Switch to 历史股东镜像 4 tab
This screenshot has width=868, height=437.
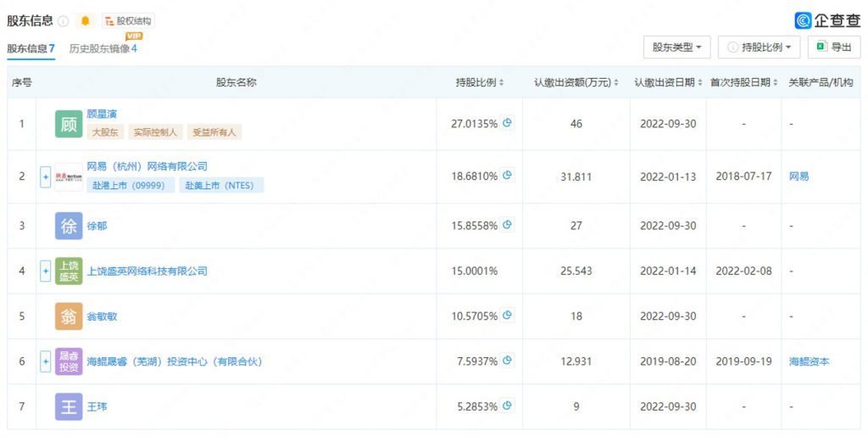click(x=103, y=48)
